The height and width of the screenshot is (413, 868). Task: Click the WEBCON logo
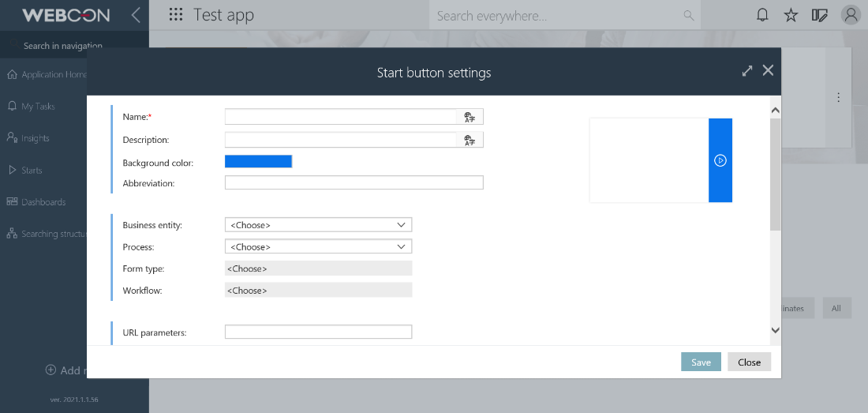(65, 15)
